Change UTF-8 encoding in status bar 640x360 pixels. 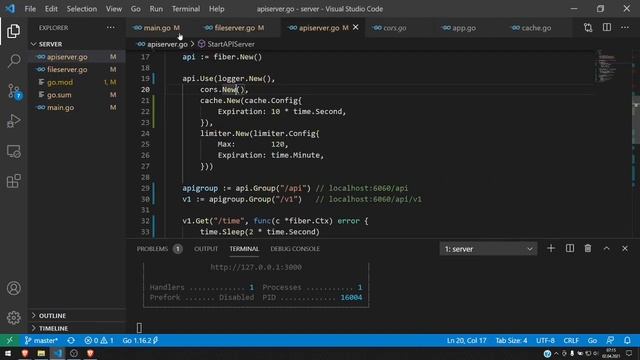click(545, 340)
